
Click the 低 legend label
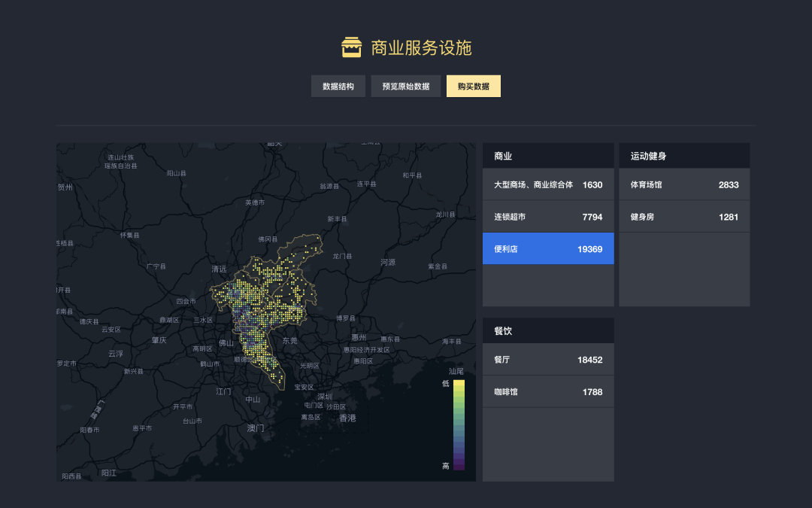point(445,384)
